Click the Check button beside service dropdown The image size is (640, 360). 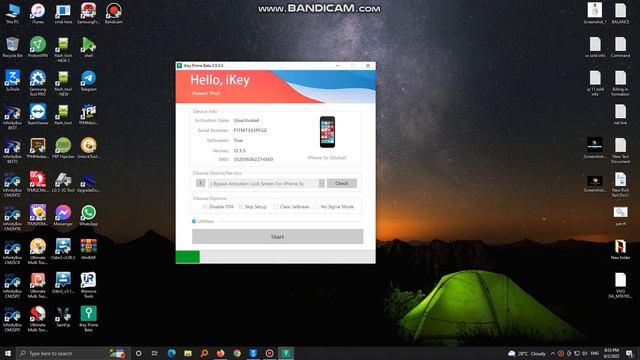[342, 183]
